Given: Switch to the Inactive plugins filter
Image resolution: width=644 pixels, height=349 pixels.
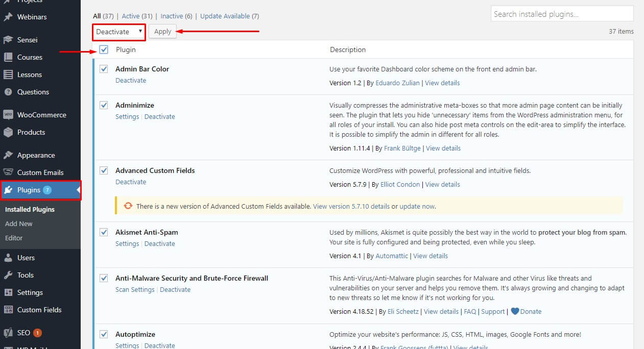Looking at the screenshot, I should click(x=173, y=16).
